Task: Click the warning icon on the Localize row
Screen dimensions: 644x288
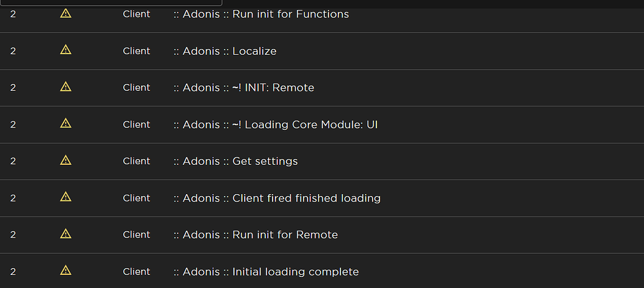Action: point(65,50)
